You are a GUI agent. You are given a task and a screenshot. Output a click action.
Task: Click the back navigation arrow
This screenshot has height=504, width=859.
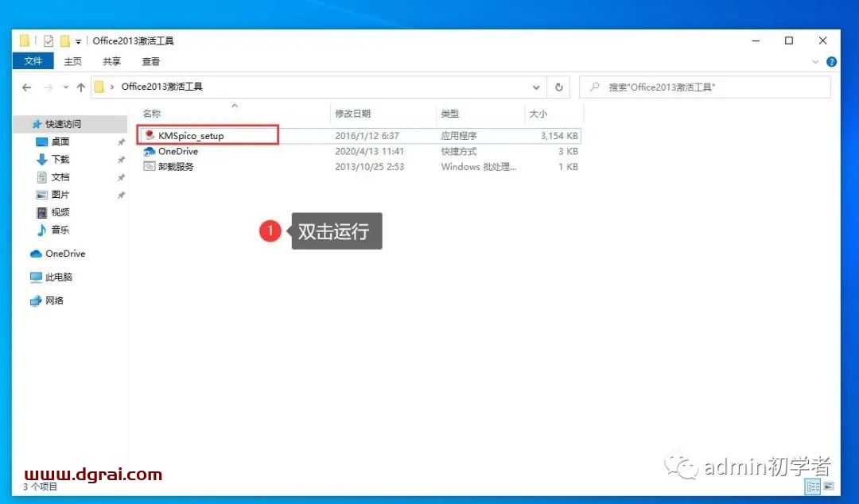[x=26, y=87]
